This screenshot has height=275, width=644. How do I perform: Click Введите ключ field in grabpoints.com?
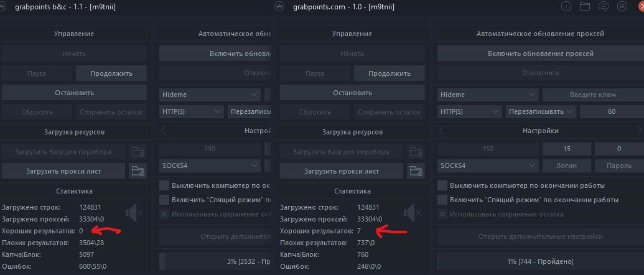592,95
